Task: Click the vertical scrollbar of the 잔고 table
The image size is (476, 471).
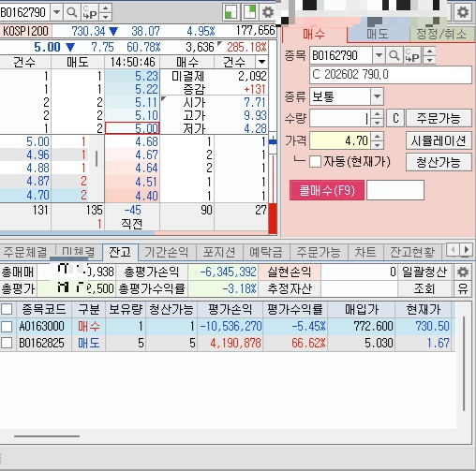Action: point(464,363)
